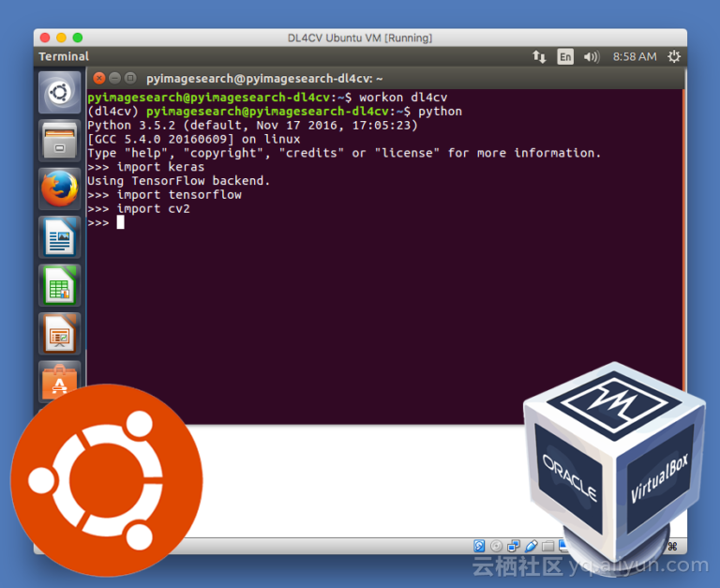
Task: Close the DL4CV VM window (red button)
Action: [45, 38]
